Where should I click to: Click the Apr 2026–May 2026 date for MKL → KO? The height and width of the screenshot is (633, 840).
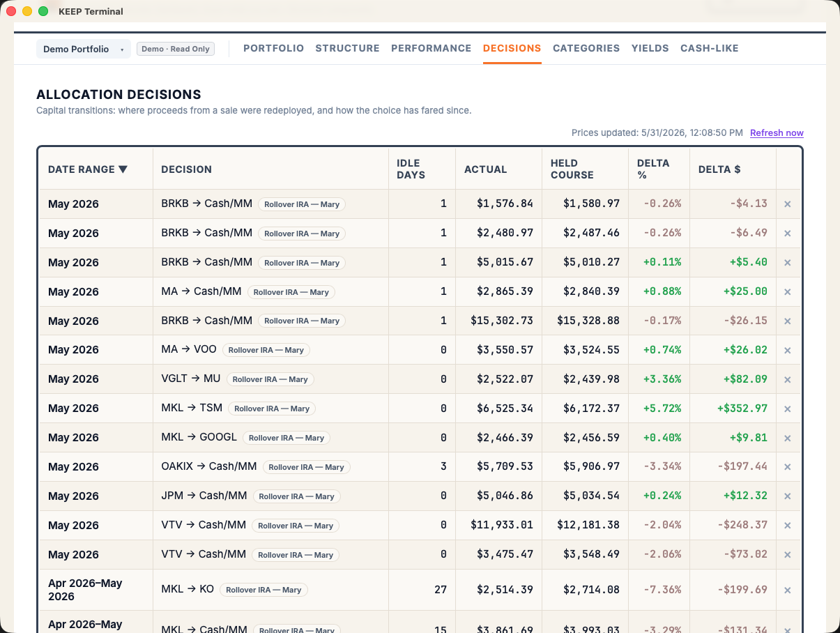[x=85, y=590]
